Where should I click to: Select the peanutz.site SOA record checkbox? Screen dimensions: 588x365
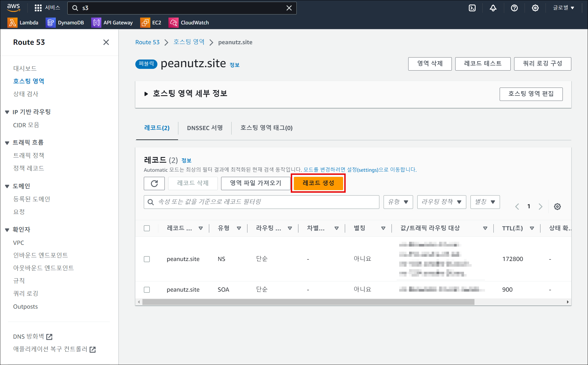pyautogui.click(x=147, y=290)
